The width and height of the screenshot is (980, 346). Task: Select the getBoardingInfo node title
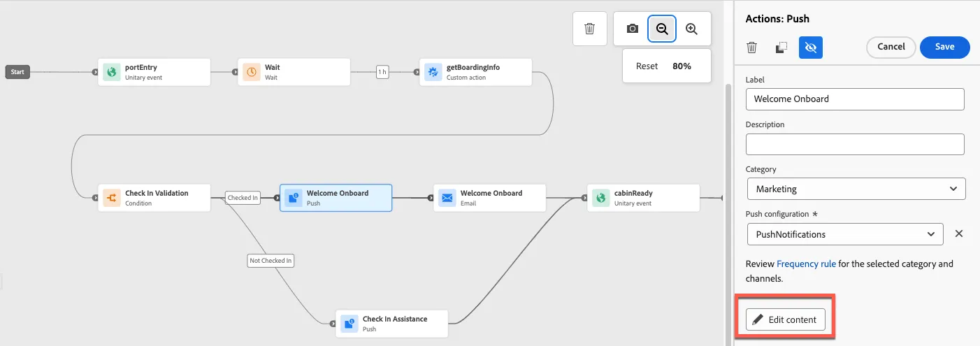point(473,68)
